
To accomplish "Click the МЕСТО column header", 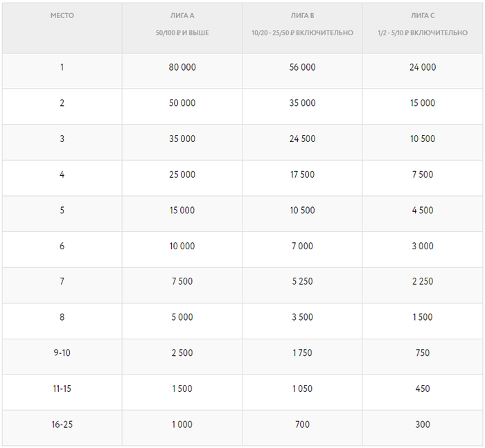I will (62, 15).
